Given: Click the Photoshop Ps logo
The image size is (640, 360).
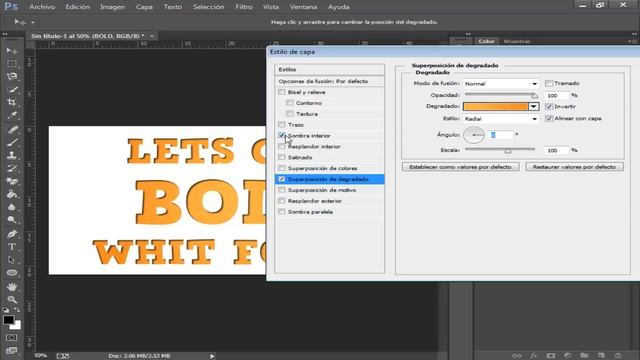Looking at the screenshot, I should [x=11, y=7].
